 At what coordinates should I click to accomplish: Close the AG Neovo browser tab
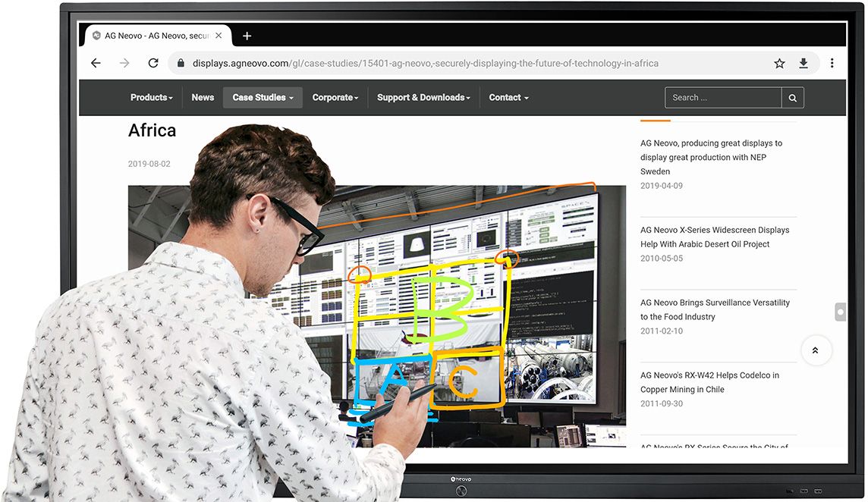pos(219,36)
